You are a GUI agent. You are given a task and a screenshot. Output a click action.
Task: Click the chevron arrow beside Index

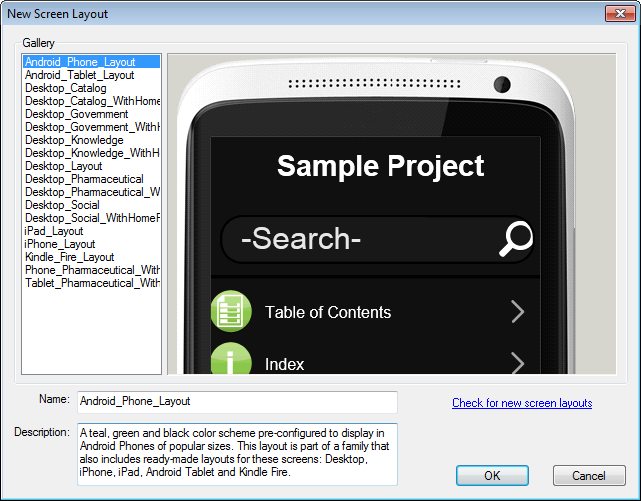[518, 362]
